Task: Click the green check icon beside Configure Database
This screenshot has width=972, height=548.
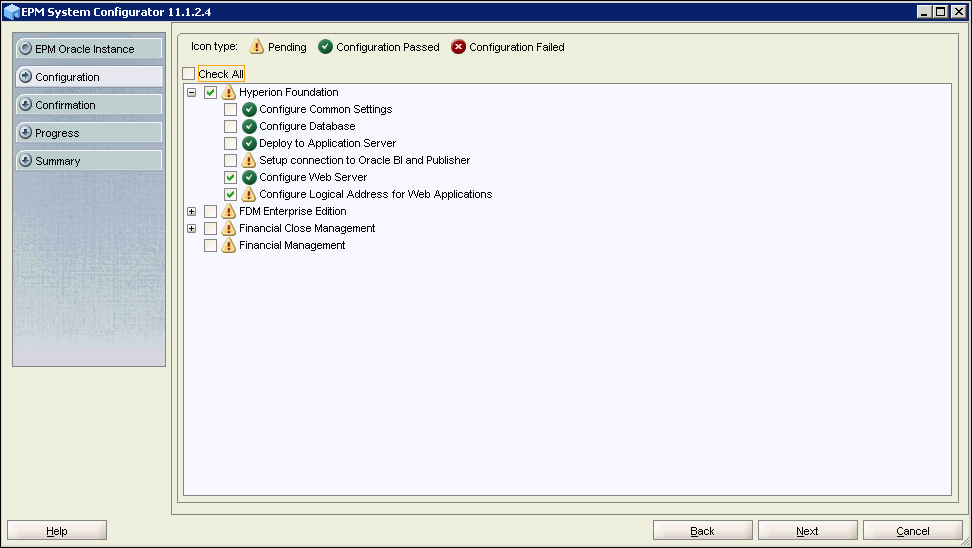Action: (249, 126)
